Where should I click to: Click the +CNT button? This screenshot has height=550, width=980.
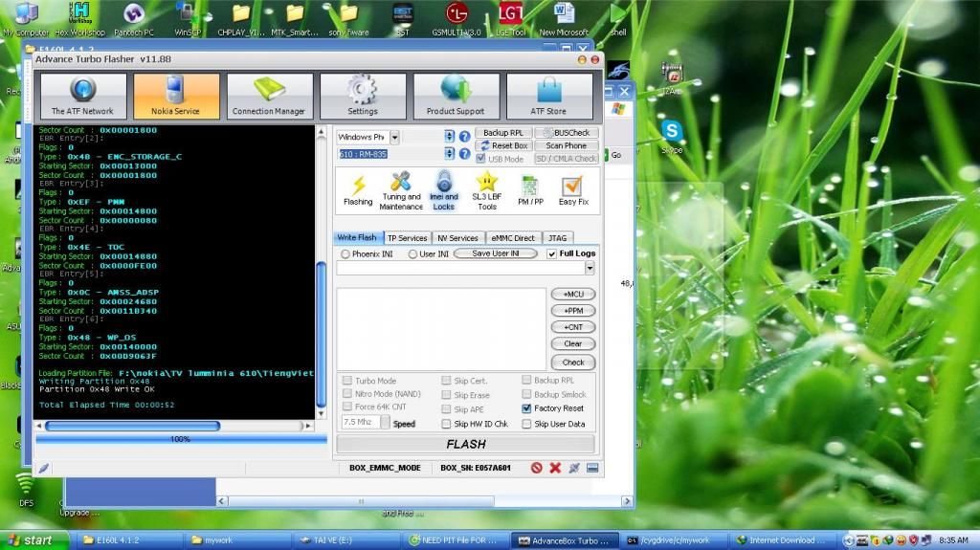click(573, 327)
